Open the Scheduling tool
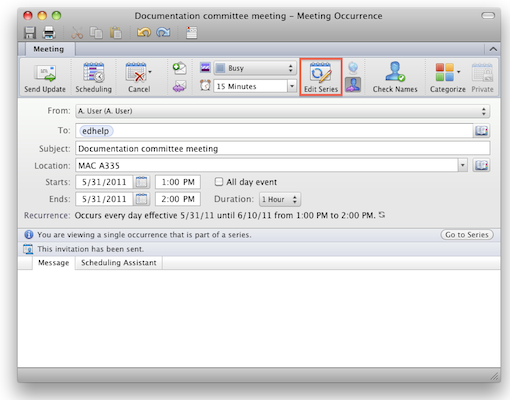Viewport: 510px width, 400px height. click(x=93, y=77)
